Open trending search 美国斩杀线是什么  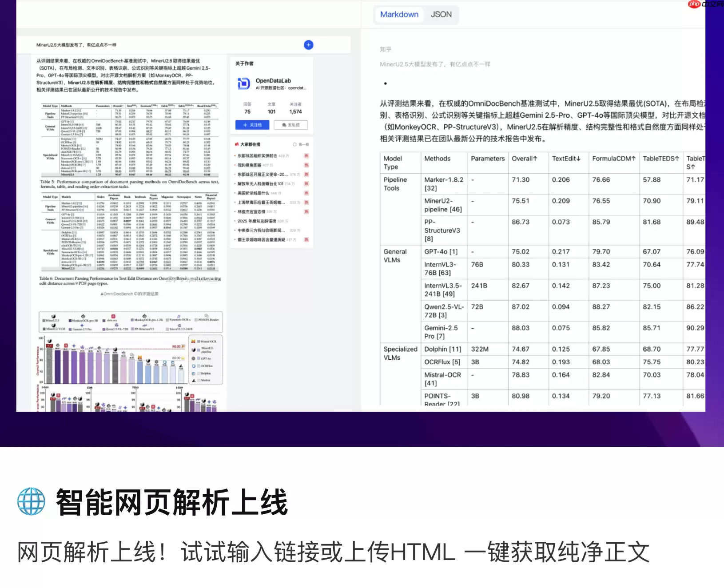click(x=253, y=193)
